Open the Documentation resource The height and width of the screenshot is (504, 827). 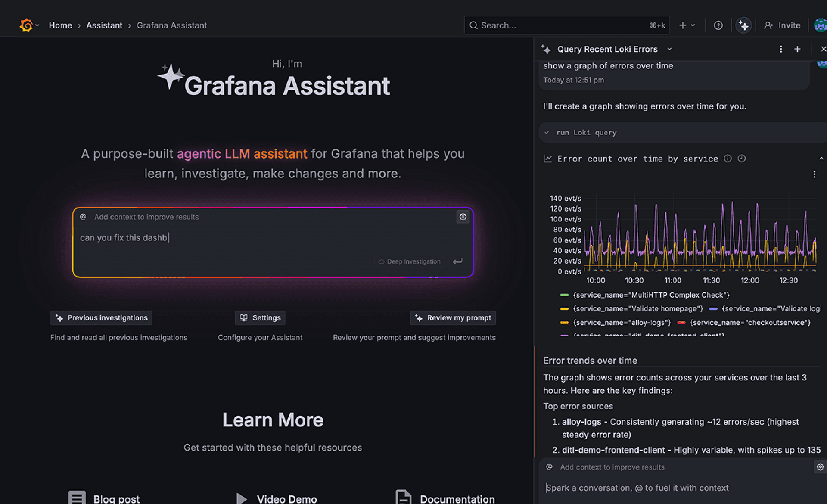(x=445, y=498)
